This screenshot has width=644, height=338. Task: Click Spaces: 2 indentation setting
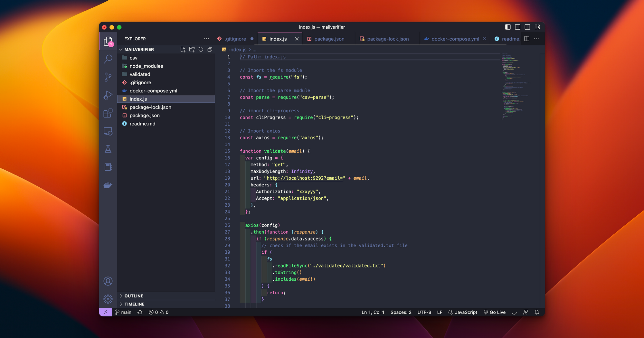coord(401,312)
